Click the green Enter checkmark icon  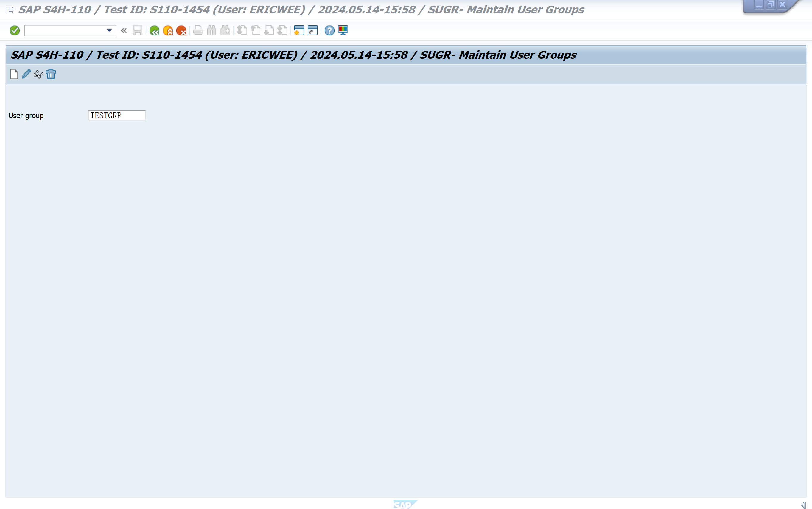[15, 31]
